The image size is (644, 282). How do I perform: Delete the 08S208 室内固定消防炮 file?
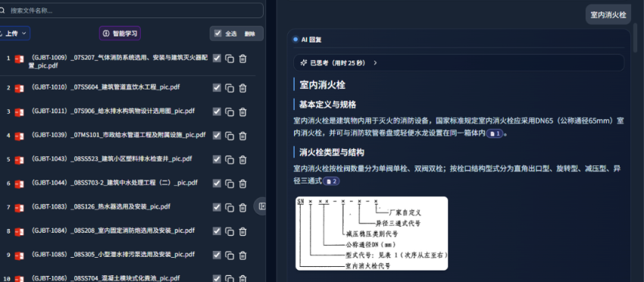pyautogui.click(x=242, y=231)
